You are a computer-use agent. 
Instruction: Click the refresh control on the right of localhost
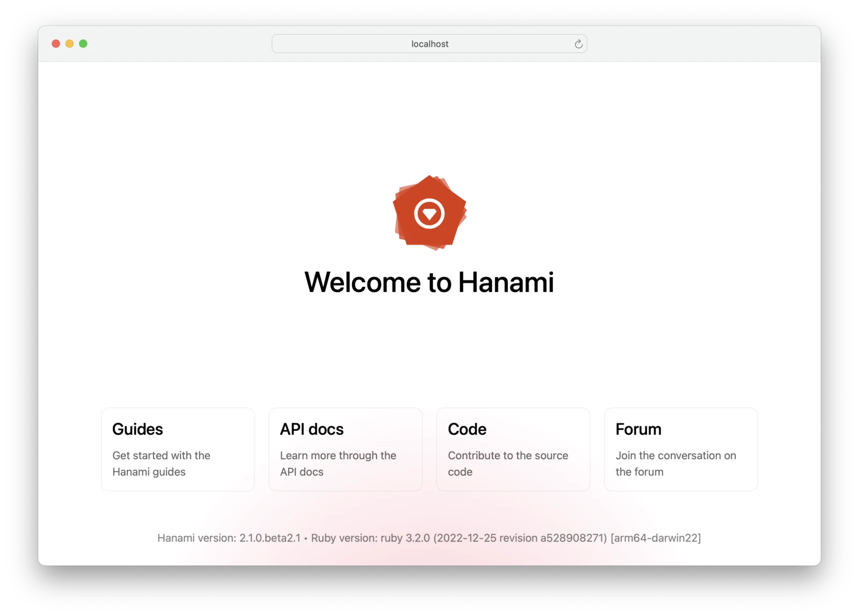click(578, 43)
